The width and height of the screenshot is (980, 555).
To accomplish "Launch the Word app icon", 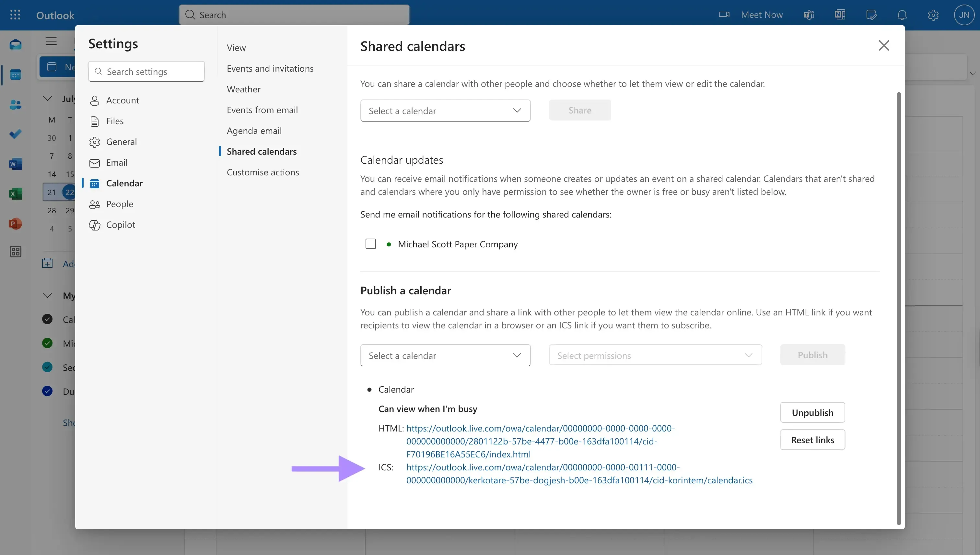I will click(15, 164).
